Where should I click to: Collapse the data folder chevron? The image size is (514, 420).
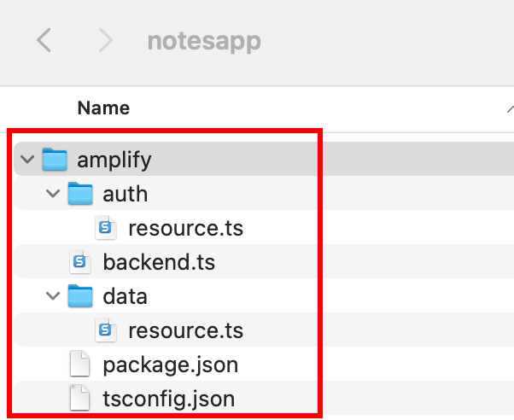[x=53, y=296]
